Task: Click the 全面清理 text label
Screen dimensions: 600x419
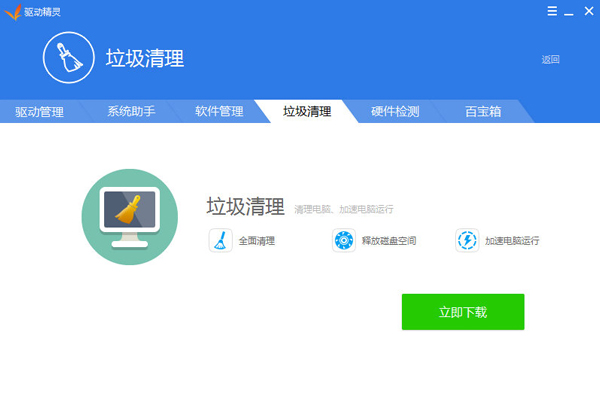Action: pos(257,241)
